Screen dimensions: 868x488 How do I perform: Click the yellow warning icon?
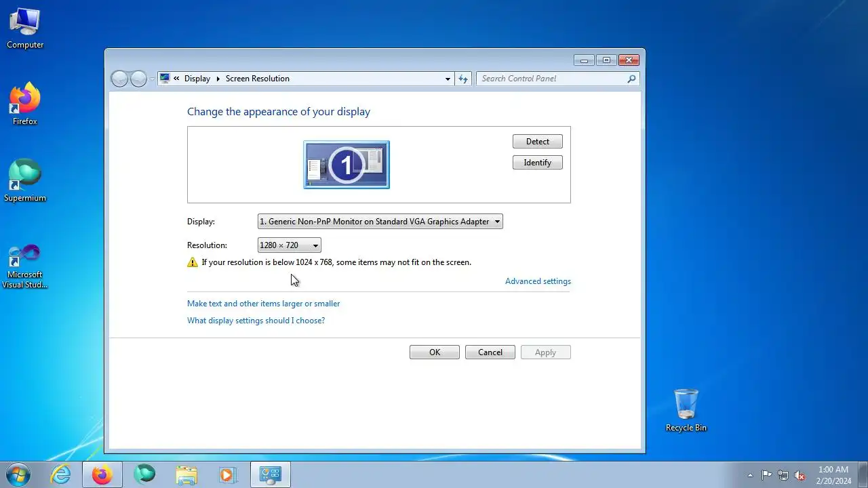coord(193,262)
